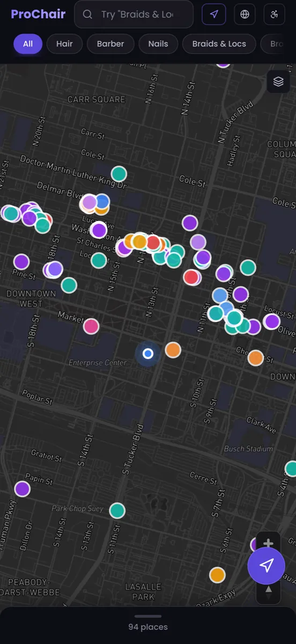Select purple marker near Papin St
This screenshot has height=644, width=296.
[x=22, y=489]
